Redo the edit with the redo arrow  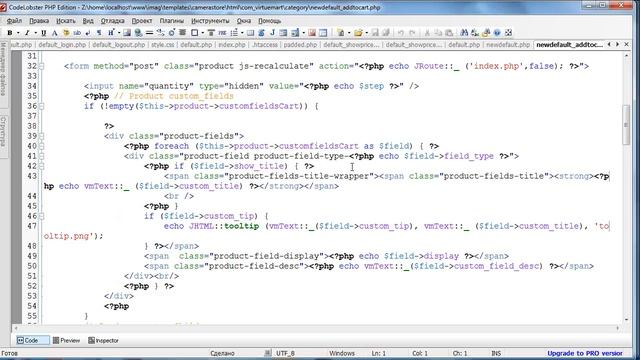point(412,33)
